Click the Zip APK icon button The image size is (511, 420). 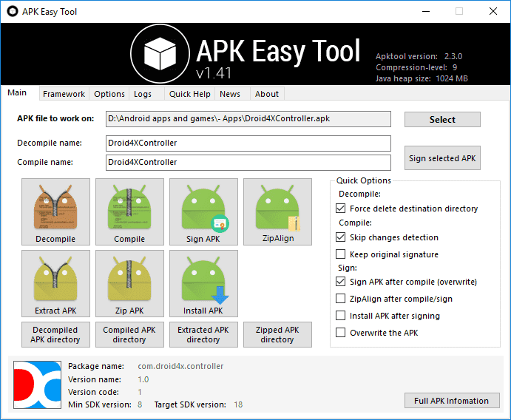point(129,283)
